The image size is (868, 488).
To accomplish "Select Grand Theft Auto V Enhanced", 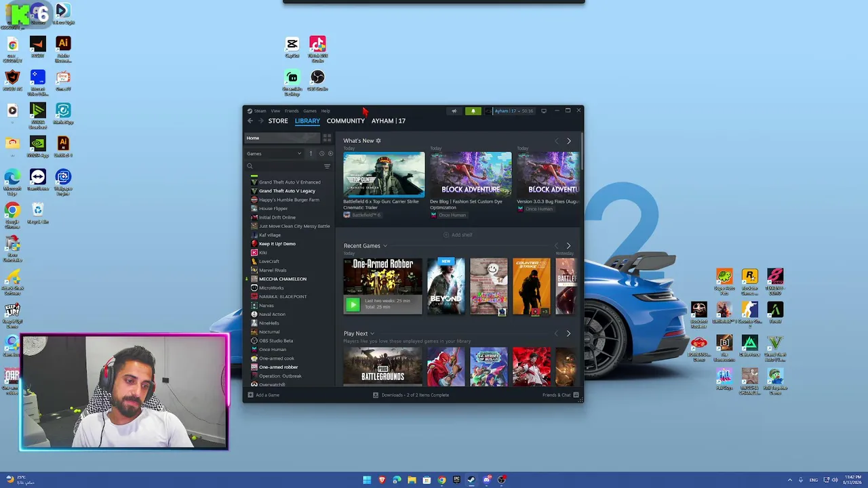I will coord(290,182).
